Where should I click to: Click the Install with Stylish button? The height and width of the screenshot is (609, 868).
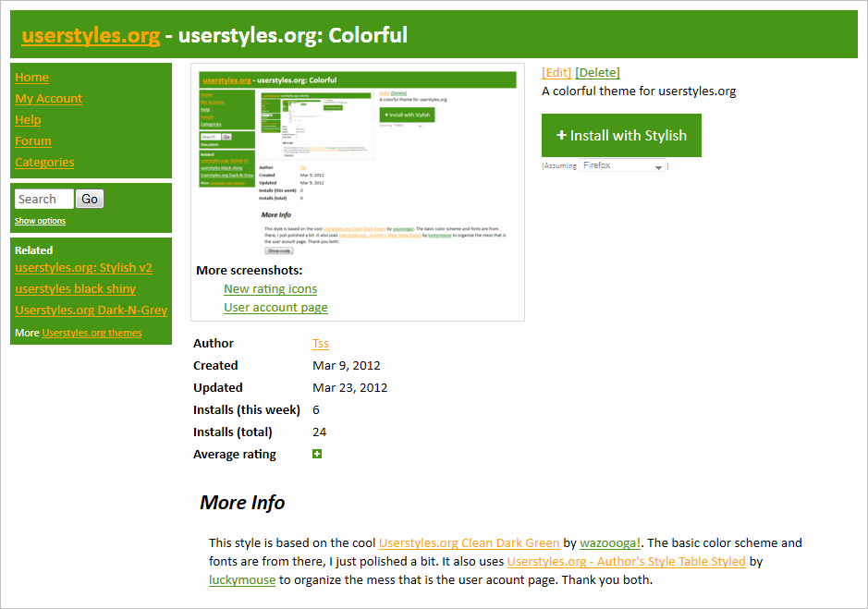(621, 136)
